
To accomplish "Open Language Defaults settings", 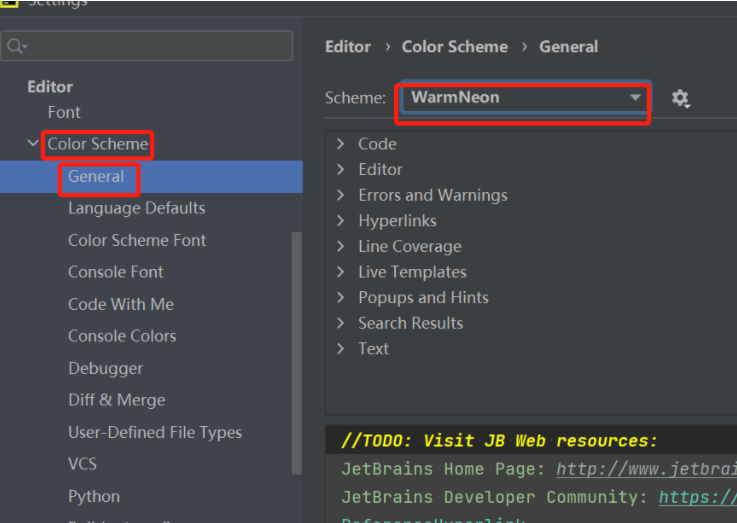I will [137, 208].
